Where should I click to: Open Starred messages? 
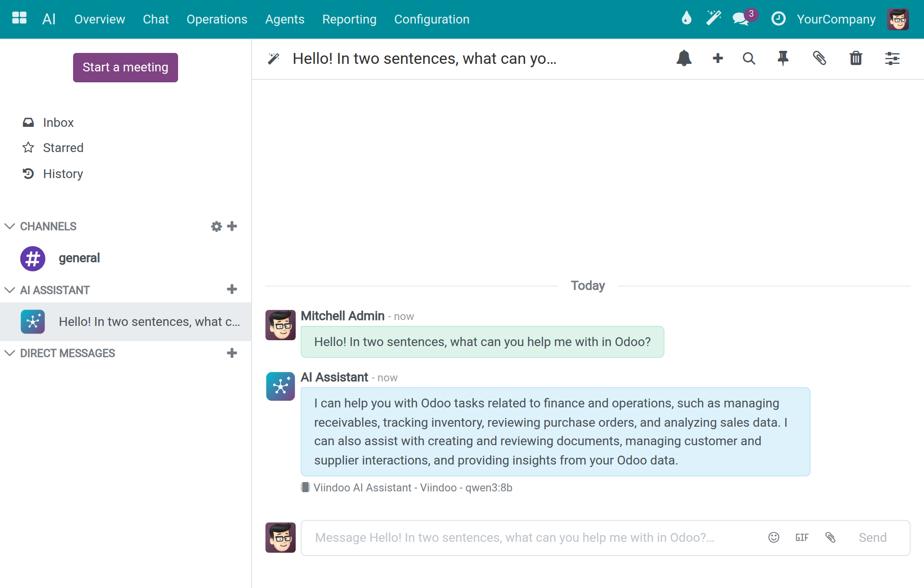(x=63, y=148)
